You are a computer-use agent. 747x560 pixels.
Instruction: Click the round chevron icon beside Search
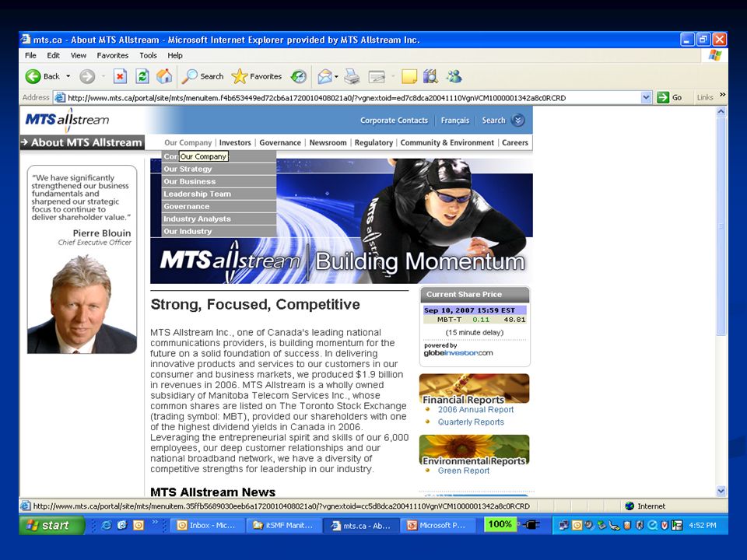[x=518, y=120]
